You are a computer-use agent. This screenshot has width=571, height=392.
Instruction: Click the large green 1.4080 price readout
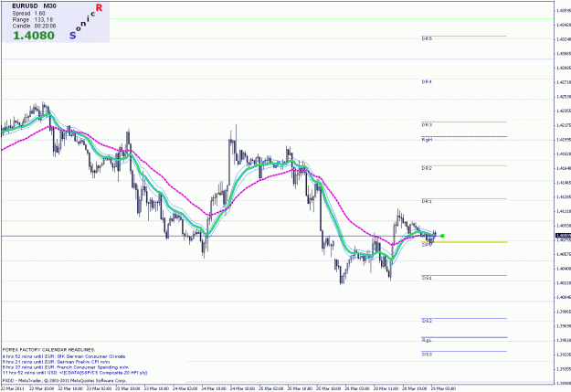click(x=34, y=36)
